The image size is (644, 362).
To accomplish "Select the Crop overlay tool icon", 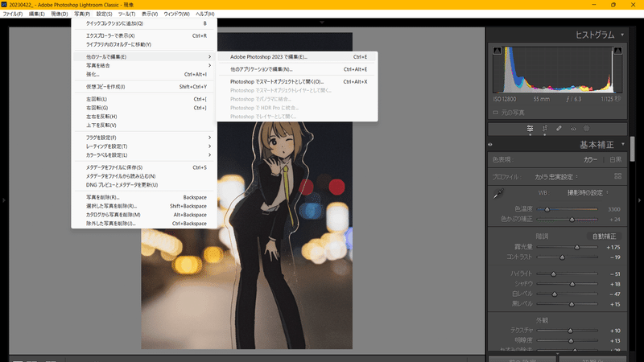I will [545, 129].
